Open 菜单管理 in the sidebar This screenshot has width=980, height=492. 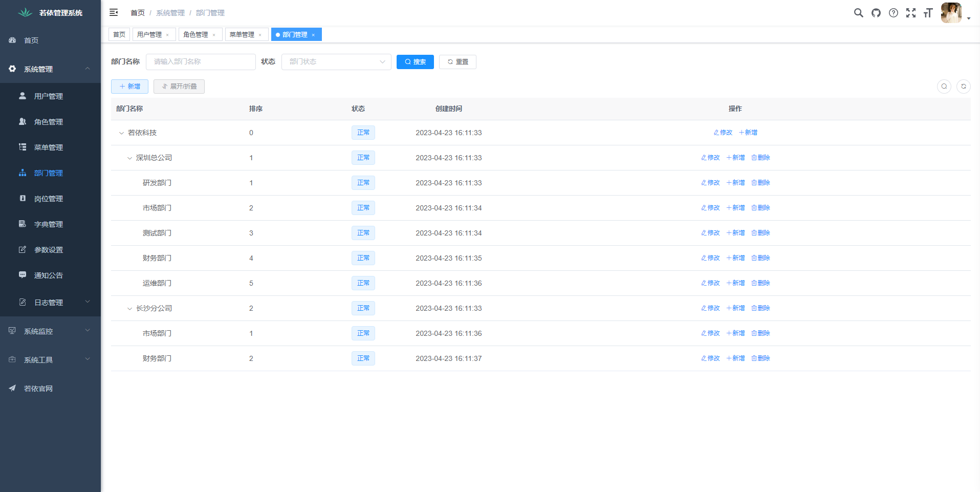pyautogui.click(x=50, y=147)
